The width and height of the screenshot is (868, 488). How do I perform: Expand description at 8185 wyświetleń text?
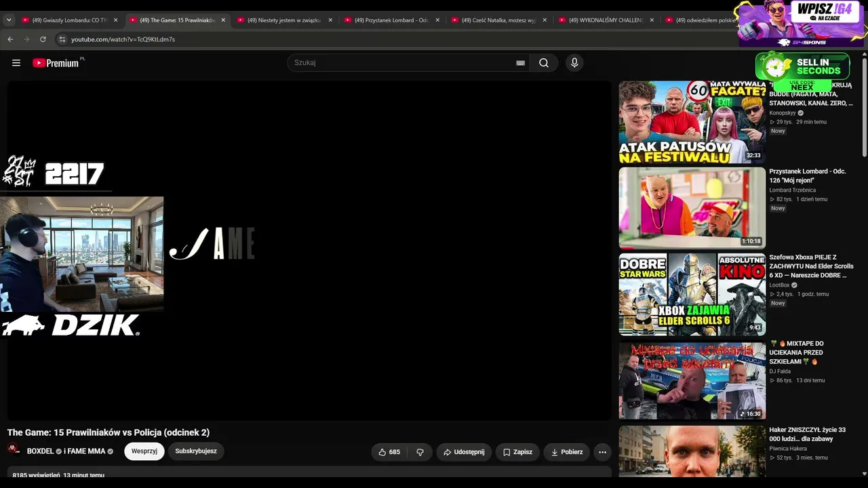click(x=58, y=475)
